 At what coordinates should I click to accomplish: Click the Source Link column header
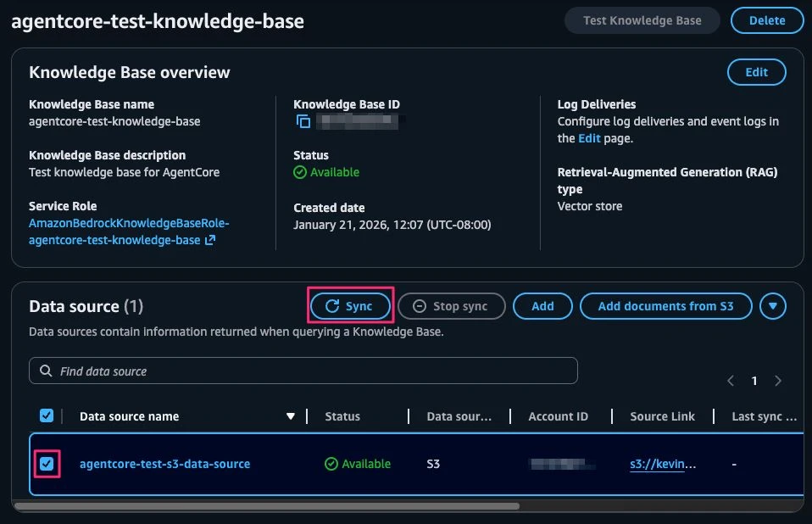pos(662,416)
